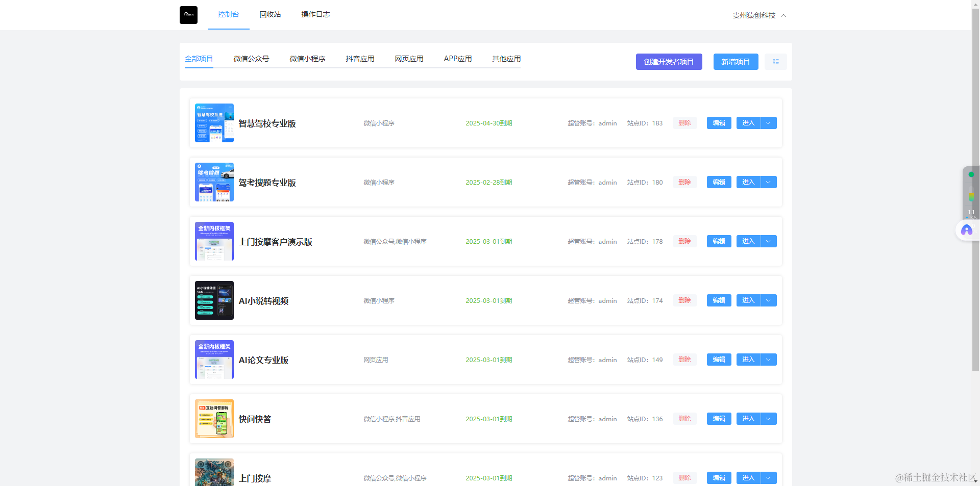Click the page vertical scrollbar thumb
The image size is (980, 486).
click(975, 189)
